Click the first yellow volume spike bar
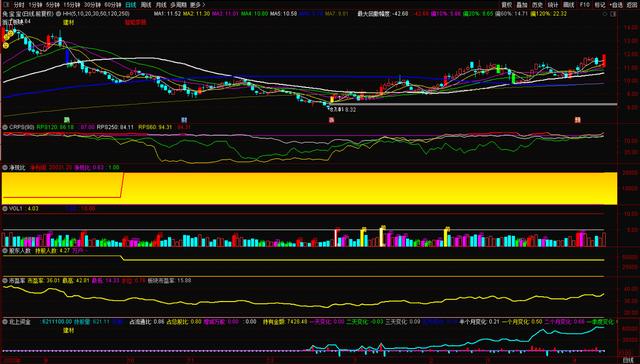This screenshot has height=364, width=640. coord(363,237)
